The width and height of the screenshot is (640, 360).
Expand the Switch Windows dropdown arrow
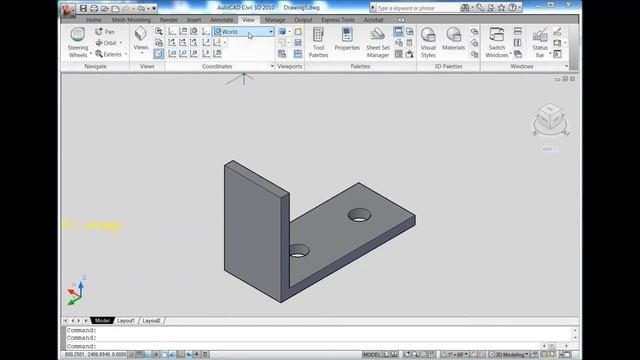pos(511,54)
